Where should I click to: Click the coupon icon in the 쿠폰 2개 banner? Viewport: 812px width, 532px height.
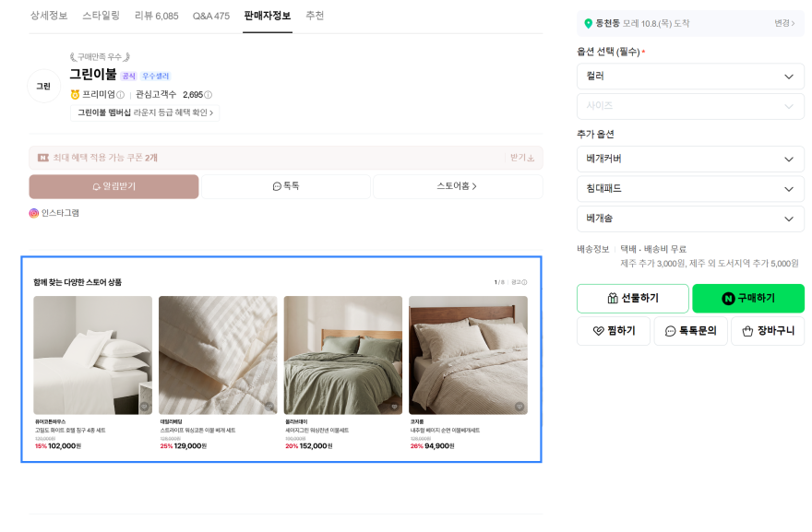click(x=43, y=158)
